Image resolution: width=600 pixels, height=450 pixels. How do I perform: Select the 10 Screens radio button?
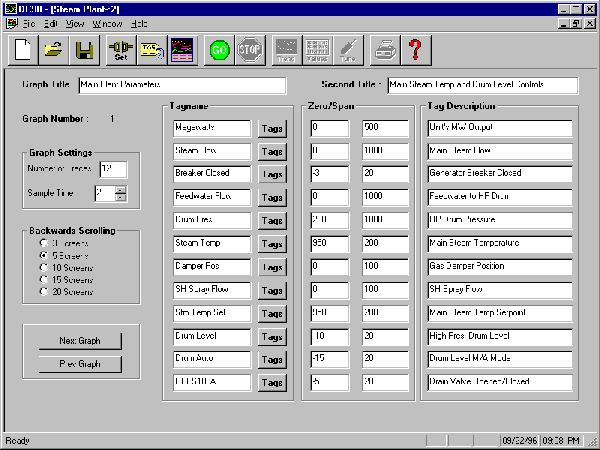click(43, 269)
